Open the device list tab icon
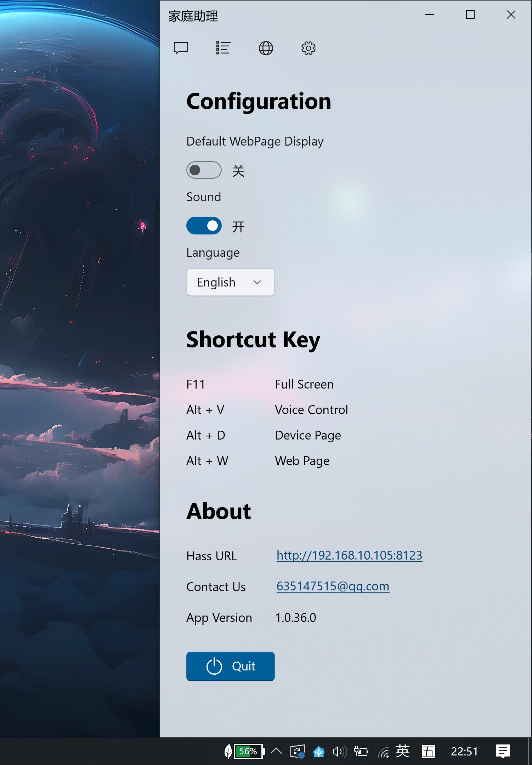The height and width of the screenshot is (765, 532). 223,48
